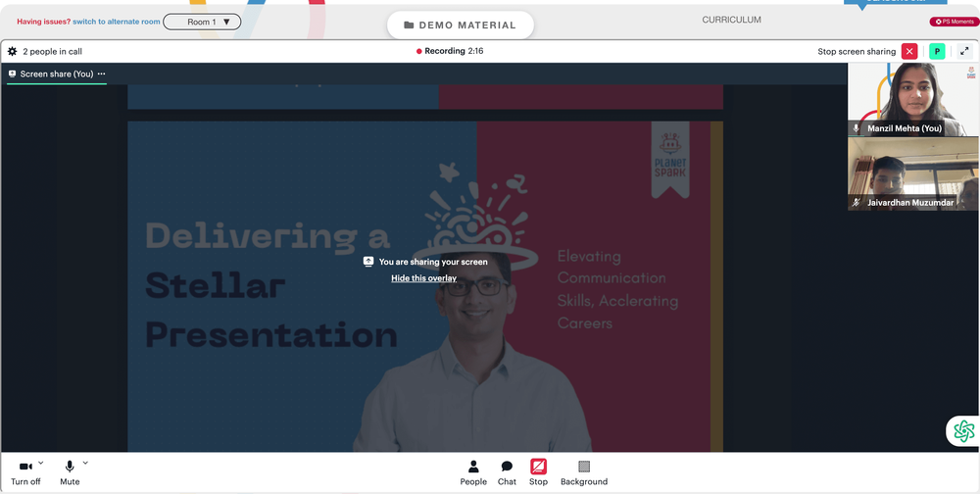Open the Background effects option
Screen dimensions: 980x494
[584, 472]
